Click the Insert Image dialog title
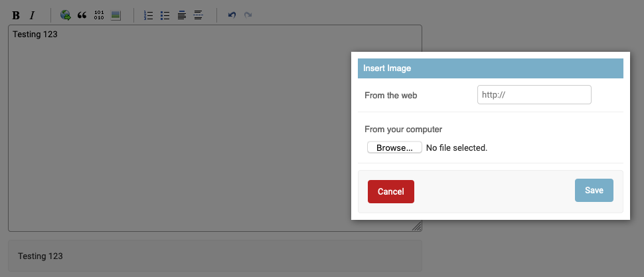 (387, 68)
